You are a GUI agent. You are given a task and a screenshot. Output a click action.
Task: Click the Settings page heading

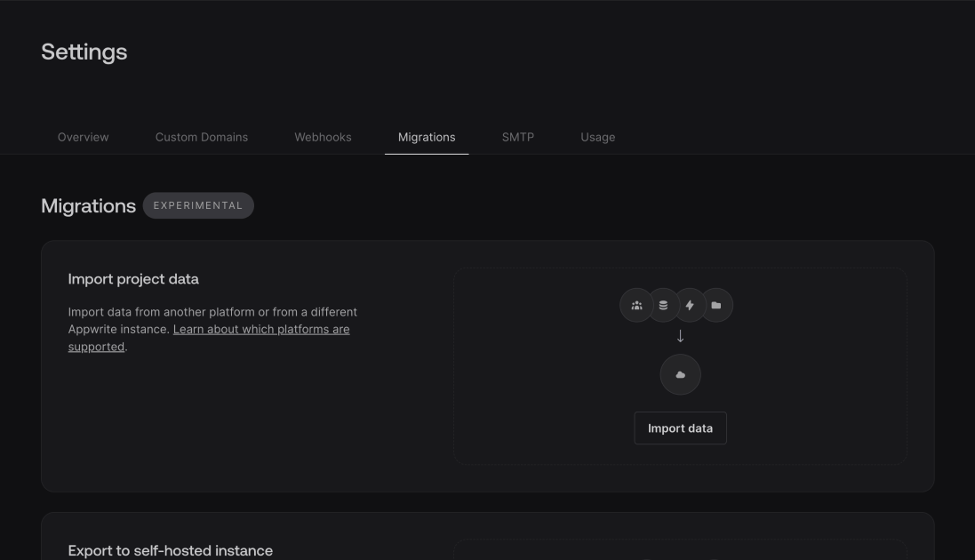pos(84,52)
